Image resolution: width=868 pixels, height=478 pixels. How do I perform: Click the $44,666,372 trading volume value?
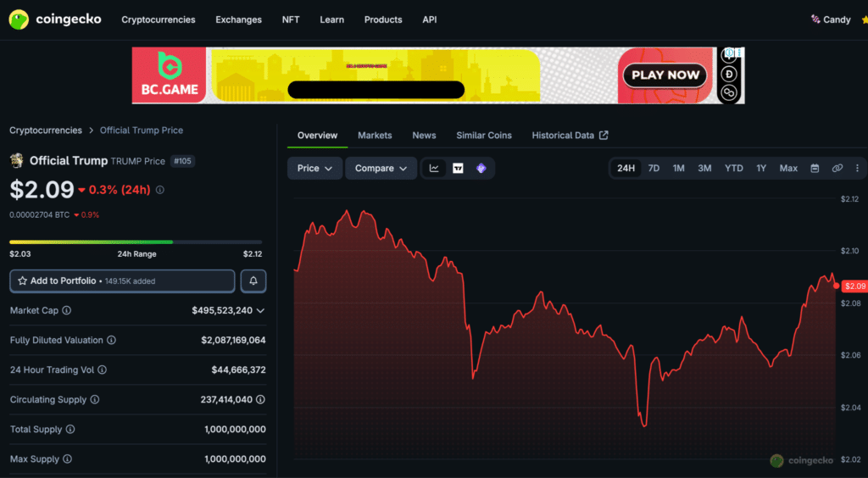pyautogui.click(x=238, y=370)
